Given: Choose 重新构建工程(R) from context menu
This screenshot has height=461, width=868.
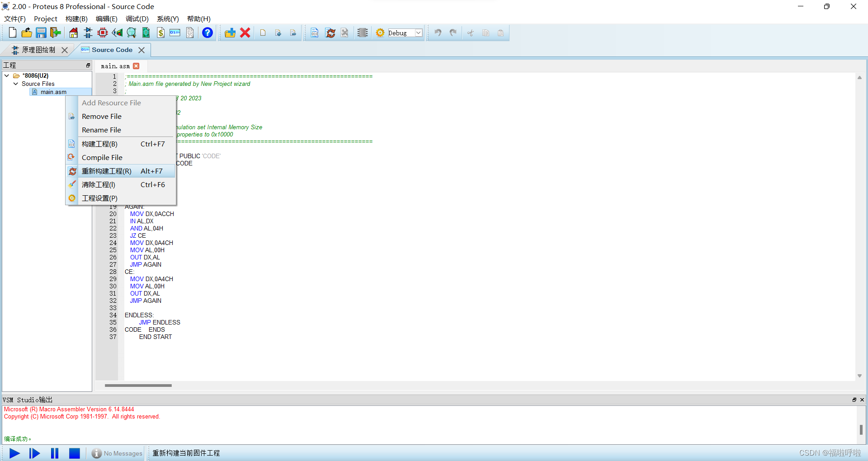Looking at the screenshot, I should click(x=121, y=171).
